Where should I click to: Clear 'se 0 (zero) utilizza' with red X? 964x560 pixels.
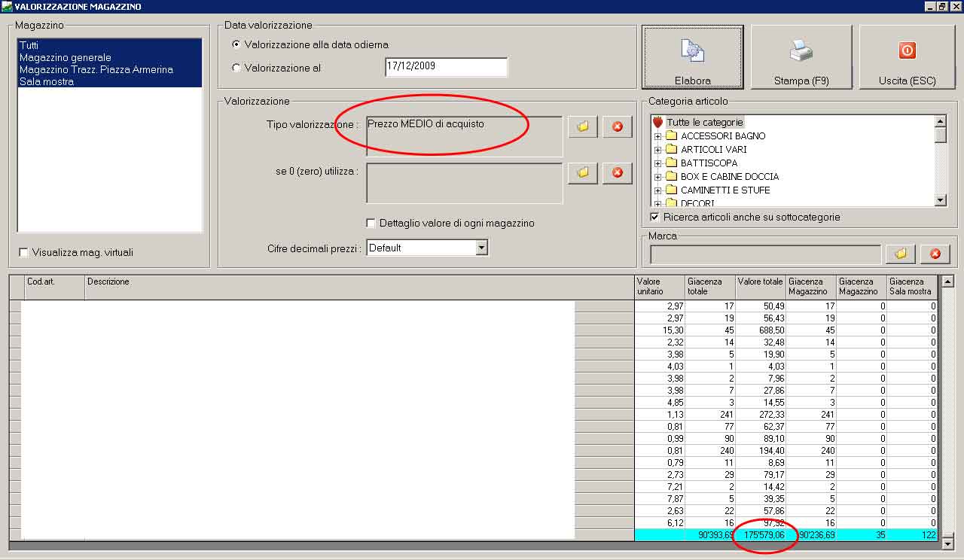618,173
